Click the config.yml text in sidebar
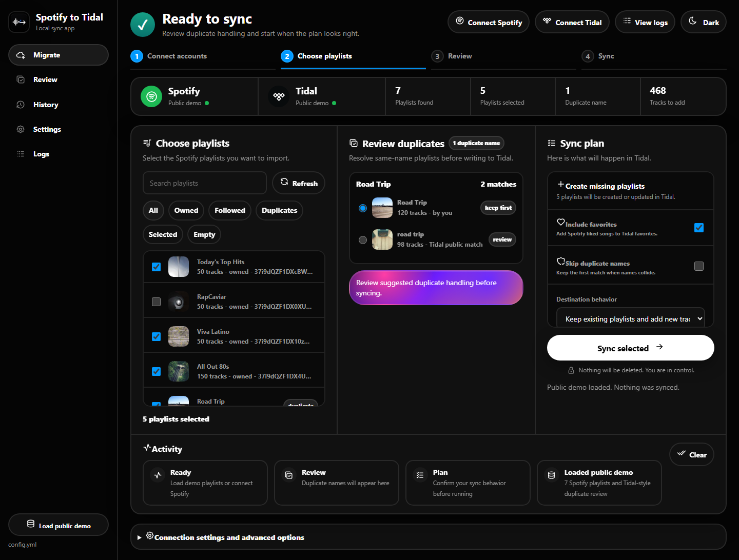This screenshot has width=739, height=560. [23, 545]
